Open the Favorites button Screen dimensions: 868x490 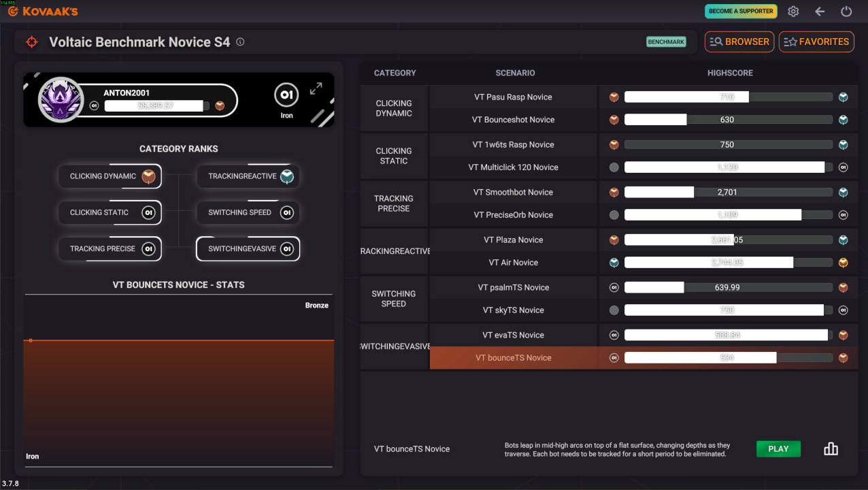816,42
